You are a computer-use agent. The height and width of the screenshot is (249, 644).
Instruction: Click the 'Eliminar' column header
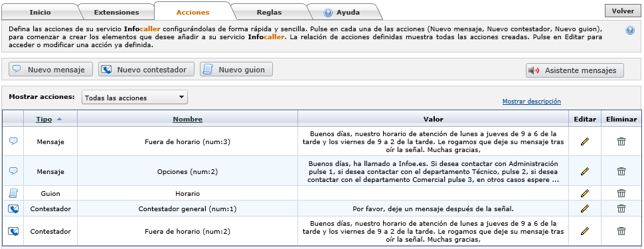(621, 119)
